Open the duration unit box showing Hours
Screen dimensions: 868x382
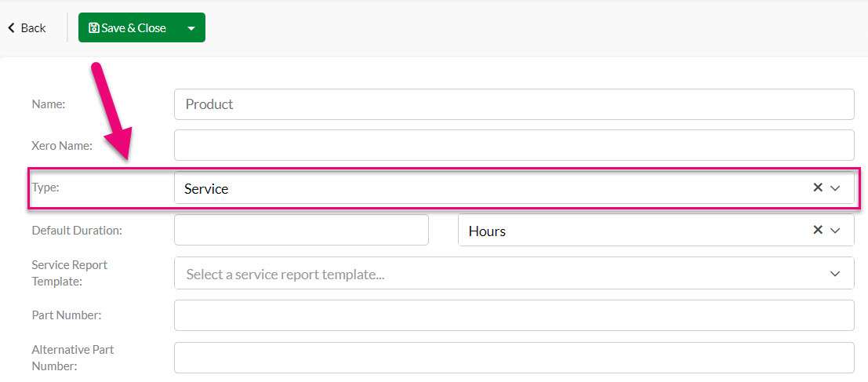click(x=656, y=231)
